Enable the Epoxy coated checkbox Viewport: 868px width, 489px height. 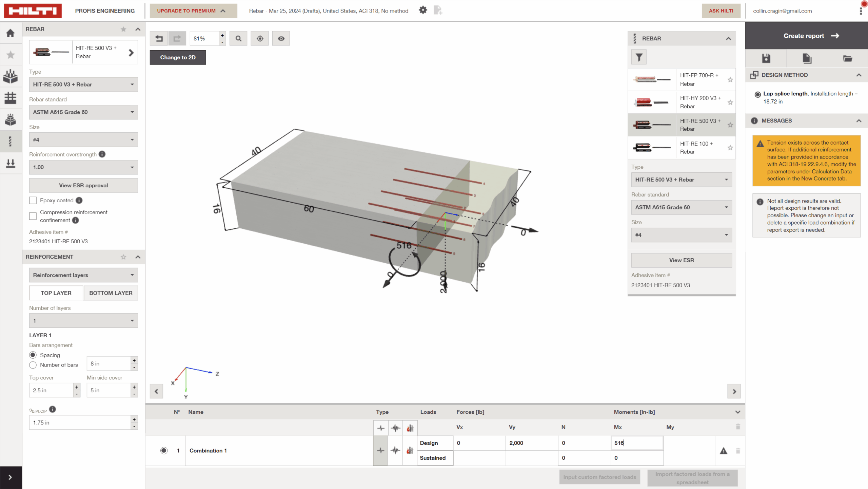click(x=33, y=201)
